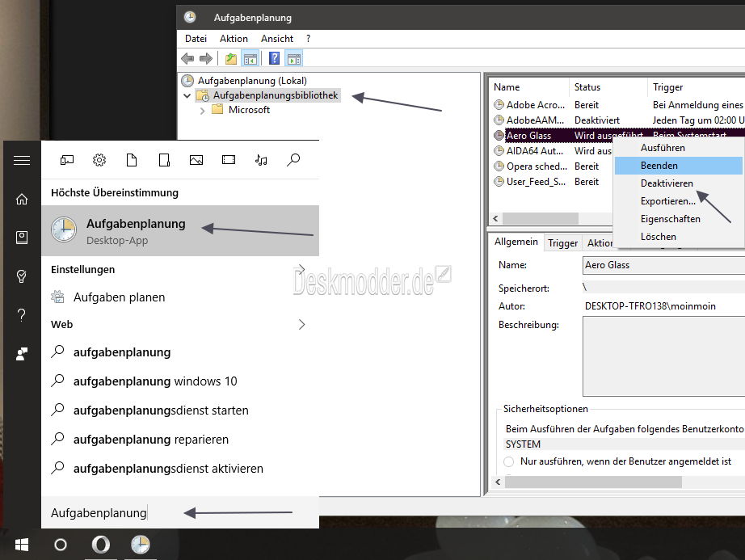Filter search results by documents icon
745x560 pixels.
pyautogui.click(x=132, y=160)
